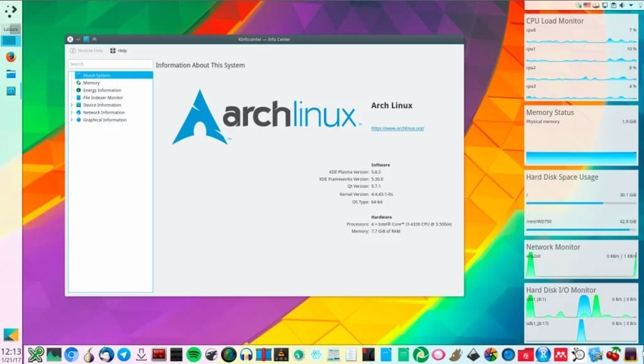The height and width of the screenshot is (364, 644).
Task: Click the CPU Load Monitor widget title
Action: coord(555,21)
